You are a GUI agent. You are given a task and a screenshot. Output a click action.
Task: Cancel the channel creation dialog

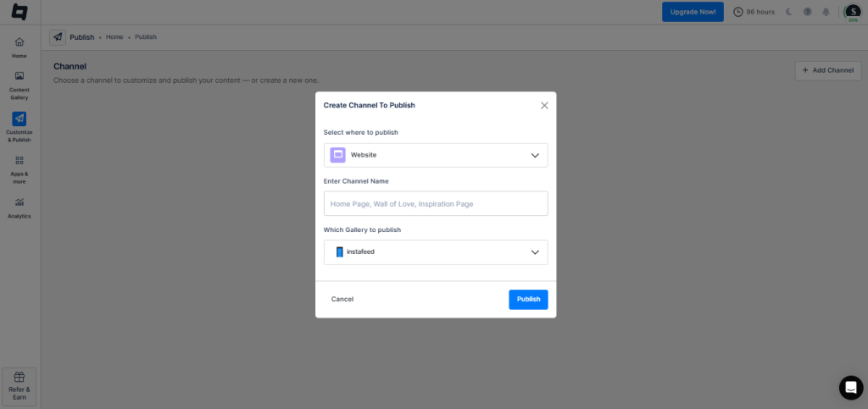[342, 299]
